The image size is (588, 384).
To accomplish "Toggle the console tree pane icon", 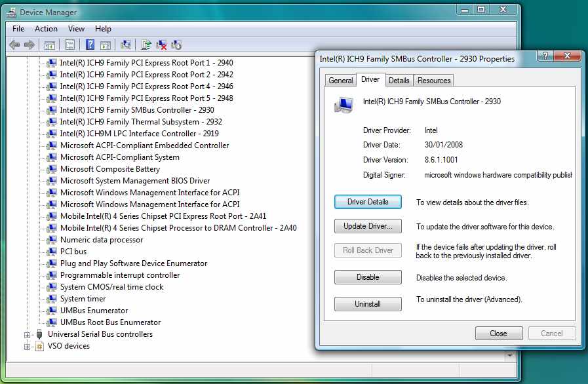I will point(50,45).
